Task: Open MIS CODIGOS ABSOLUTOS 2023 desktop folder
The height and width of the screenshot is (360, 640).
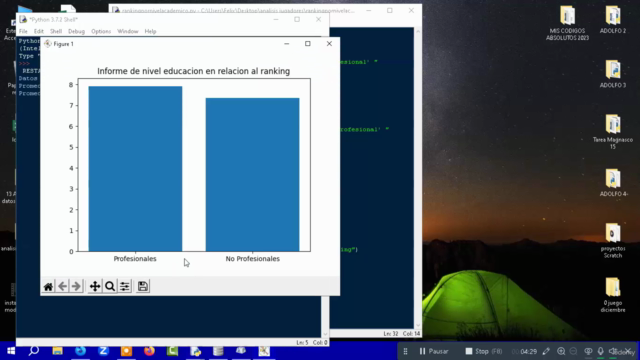Action: coord(567,23)
